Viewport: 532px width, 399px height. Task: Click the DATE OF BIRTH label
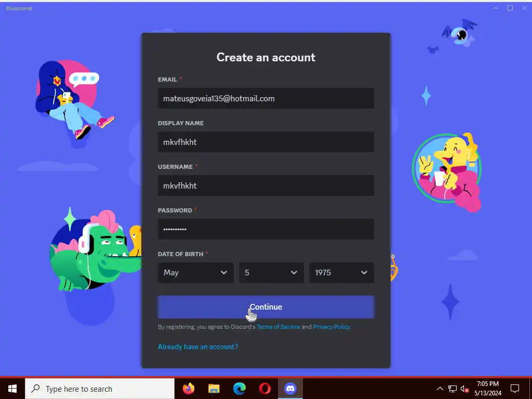click(180, 254)
